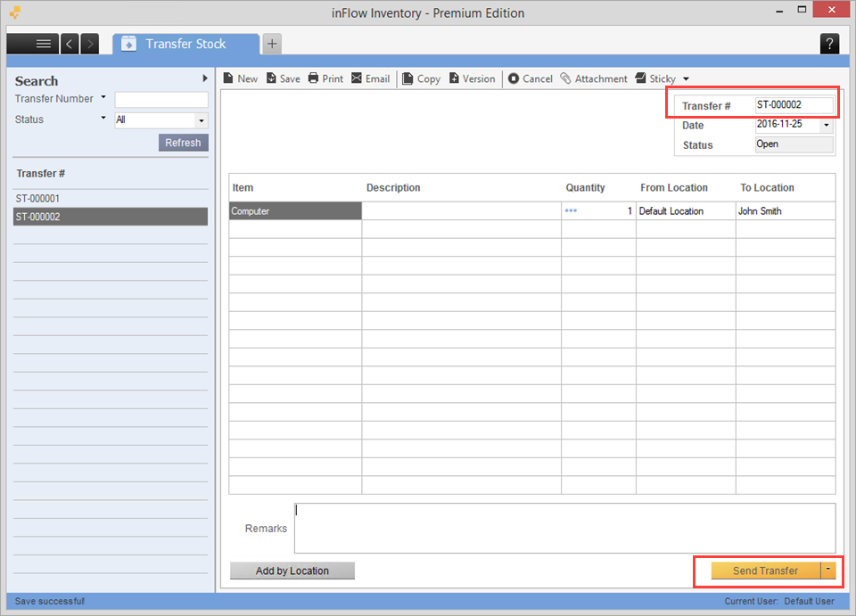856x616 pixels.
Task: Click the Transfer # list header
Action: tap(40, 174)
